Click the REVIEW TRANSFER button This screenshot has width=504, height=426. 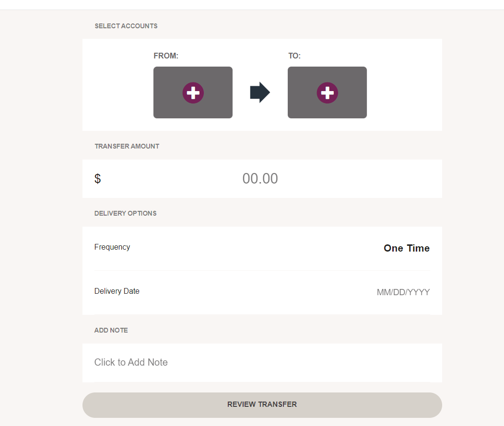coord(262,405)
